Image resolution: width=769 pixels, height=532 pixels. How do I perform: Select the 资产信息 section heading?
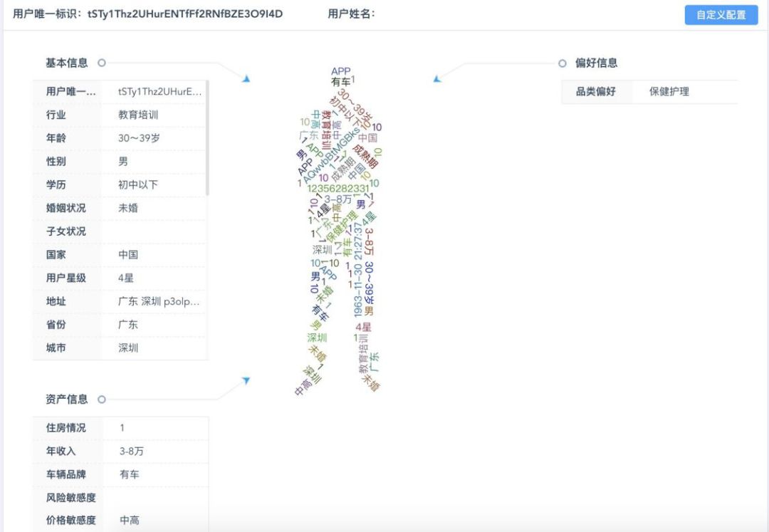click(x=67, y=400)
